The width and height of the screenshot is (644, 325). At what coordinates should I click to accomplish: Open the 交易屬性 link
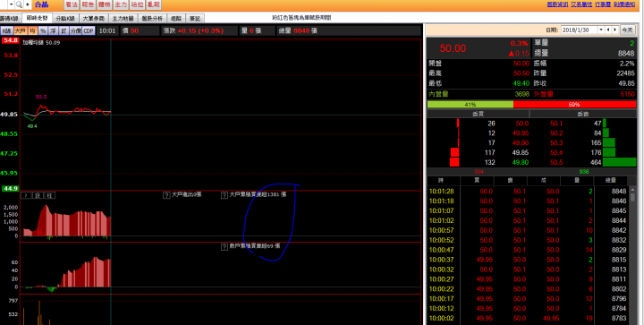[x=581, y=4]
